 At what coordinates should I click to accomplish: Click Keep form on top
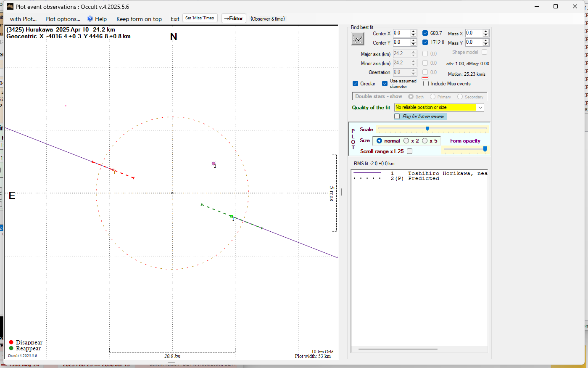click(x=139, y=19)
